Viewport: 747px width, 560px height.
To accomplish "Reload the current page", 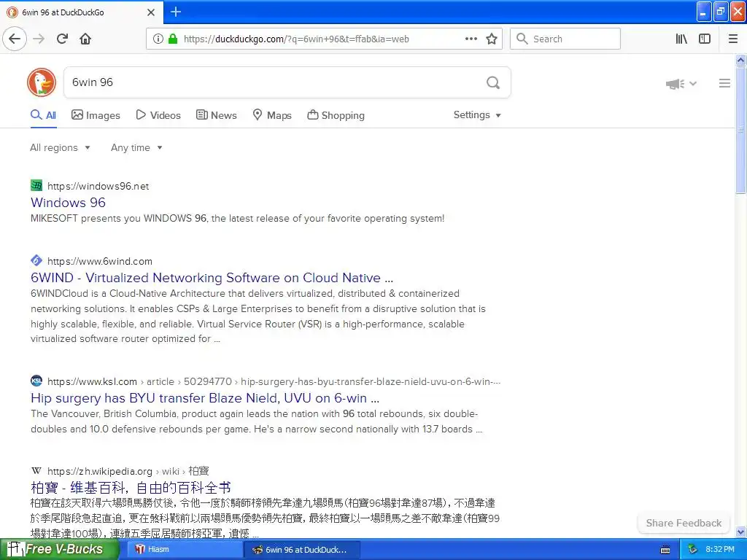I will click(x=62, y=39).
